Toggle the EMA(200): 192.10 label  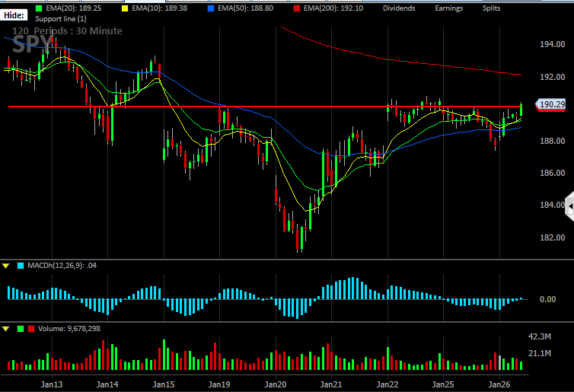(x=333, y=8)
